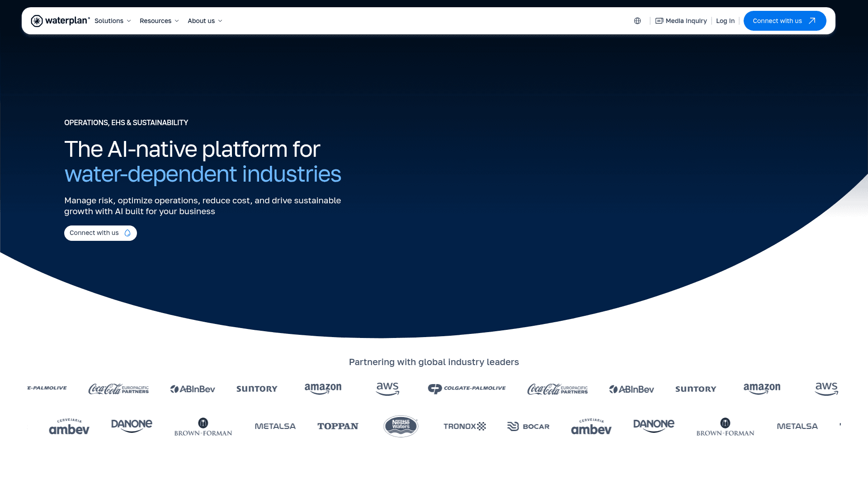Viewport: 868px width, 488px height.
Task: Select the leftmost aws logo
Action: point(387,389)
